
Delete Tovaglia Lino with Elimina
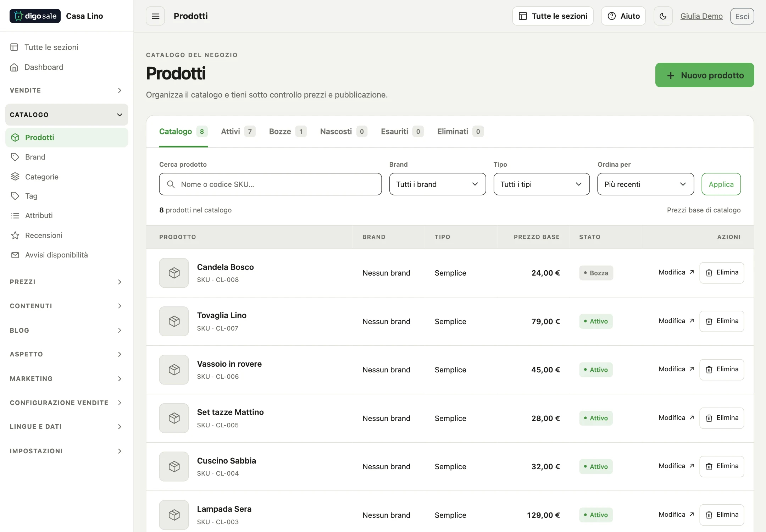722,321
